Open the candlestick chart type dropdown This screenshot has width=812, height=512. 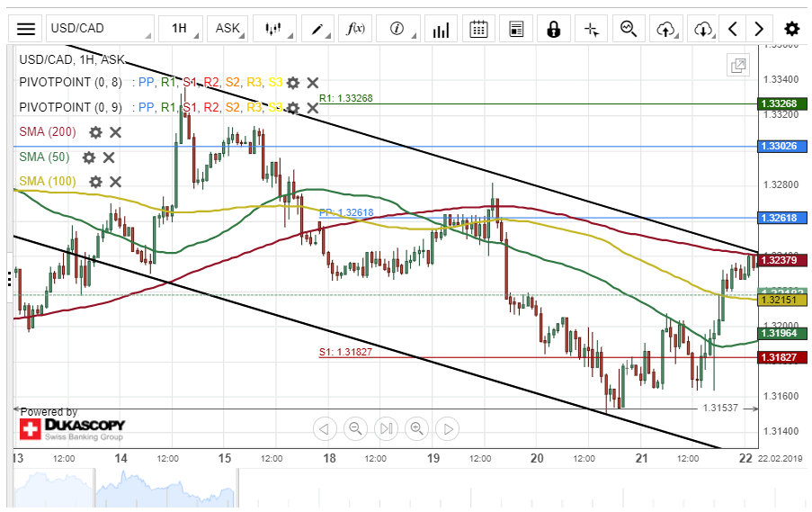coord(274,29)
